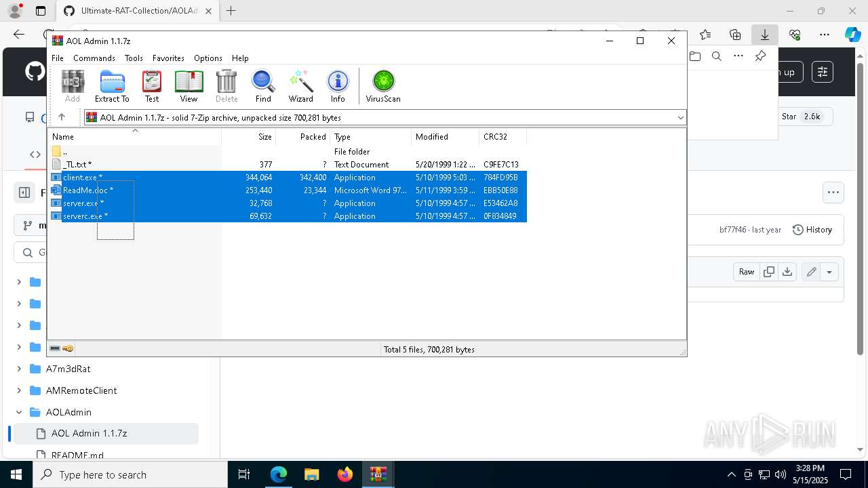The image size is (868, 488).
Task: Click the Delete toolbar icon
Action: point(226,86)
